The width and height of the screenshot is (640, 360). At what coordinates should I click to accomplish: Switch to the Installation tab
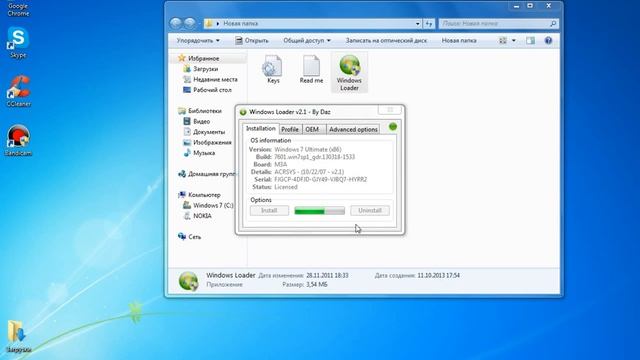[260, 129]
